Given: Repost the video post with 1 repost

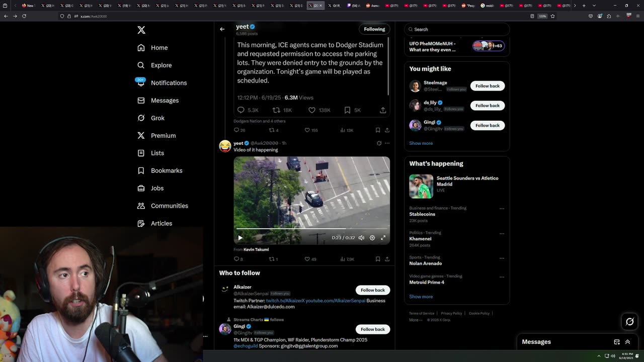Looking at the screenshot, I should tap(272, 259).
